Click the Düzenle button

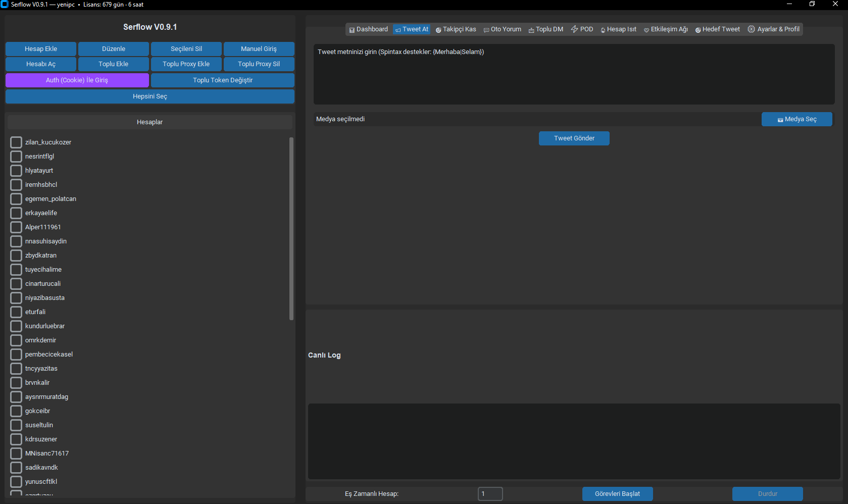click(114, 49)
